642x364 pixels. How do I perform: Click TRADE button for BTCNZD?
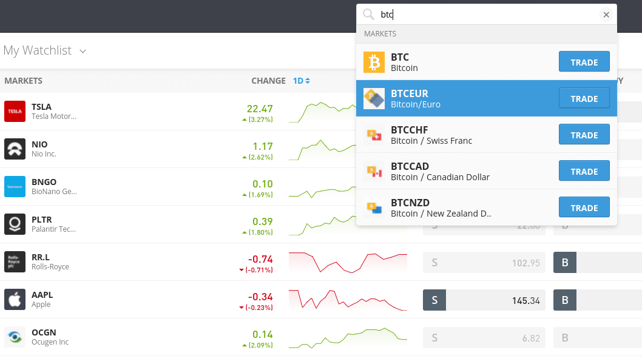pos(584,208)
